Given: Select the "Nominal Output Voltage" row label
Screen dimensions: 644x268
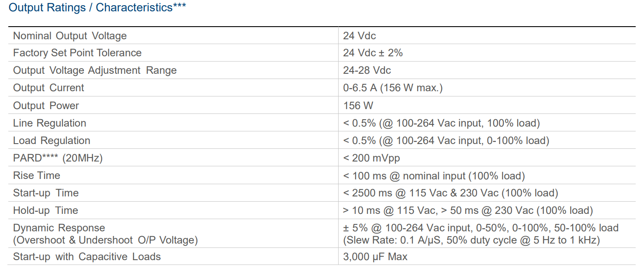Looking at the screenshot, I should click(x=70, y=36).
